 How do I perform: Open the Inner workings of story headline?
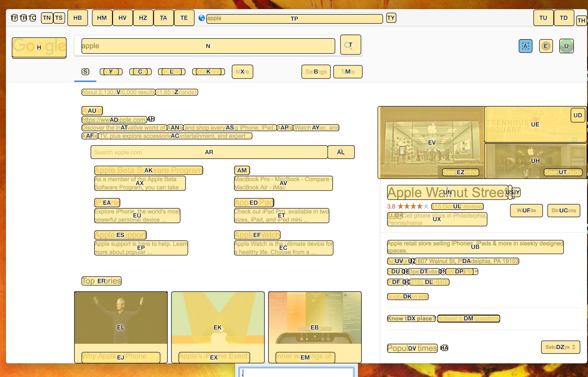click(x=305, y=357)
